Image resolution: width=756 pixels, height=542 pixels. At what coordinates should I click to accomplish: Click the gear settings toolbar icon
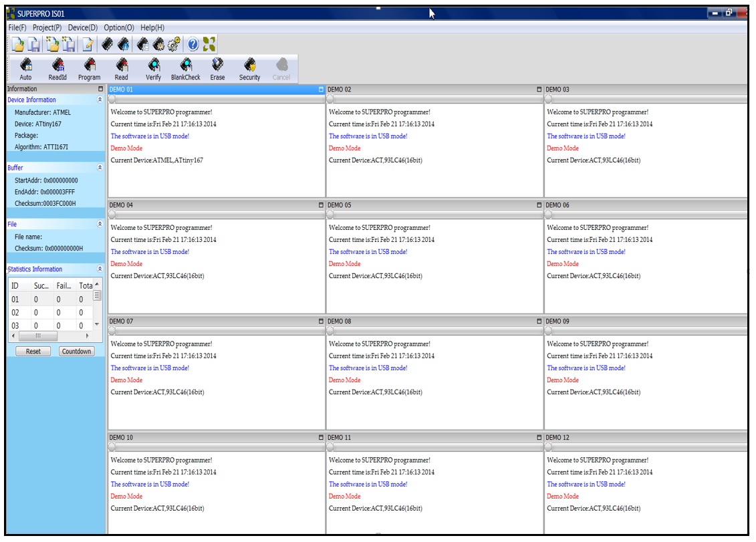coord(174,44)
